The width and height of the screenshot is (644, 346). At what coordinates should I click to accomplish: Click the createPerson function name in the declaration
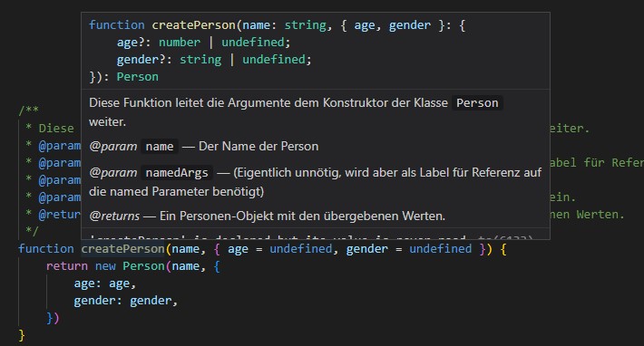[122, 249]
